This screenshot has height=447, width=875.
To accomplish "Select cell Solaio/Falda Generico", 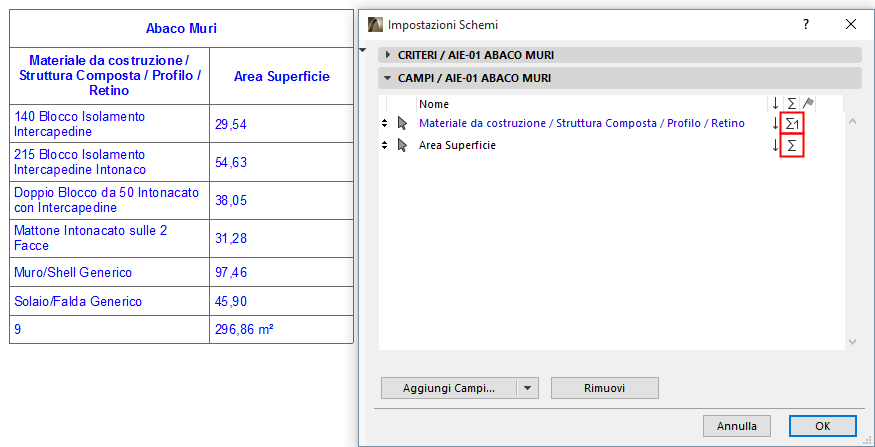I will (x=110, y=301).
